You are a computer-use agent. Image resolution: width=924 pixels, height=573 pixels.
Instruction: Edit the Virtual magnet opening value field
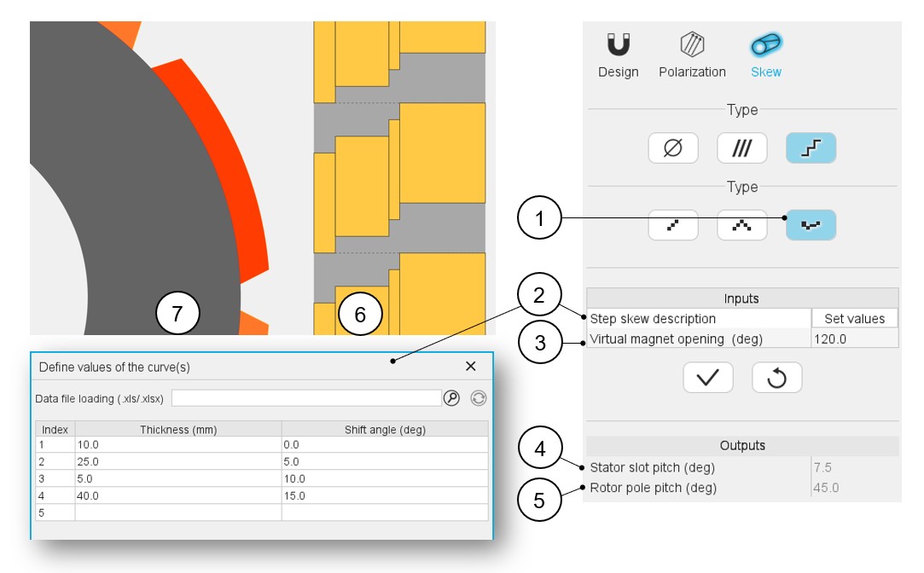tap(854, 339)
